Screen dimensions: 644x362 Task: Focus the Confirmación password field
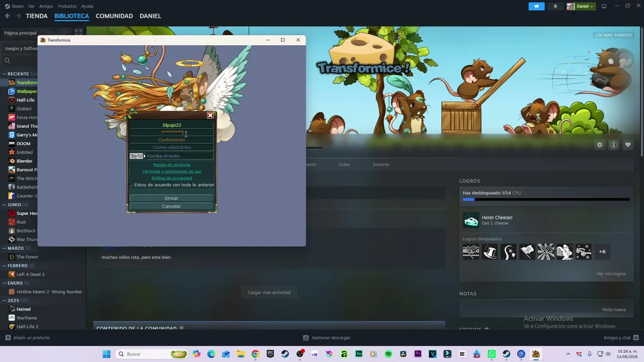[172, 140]
